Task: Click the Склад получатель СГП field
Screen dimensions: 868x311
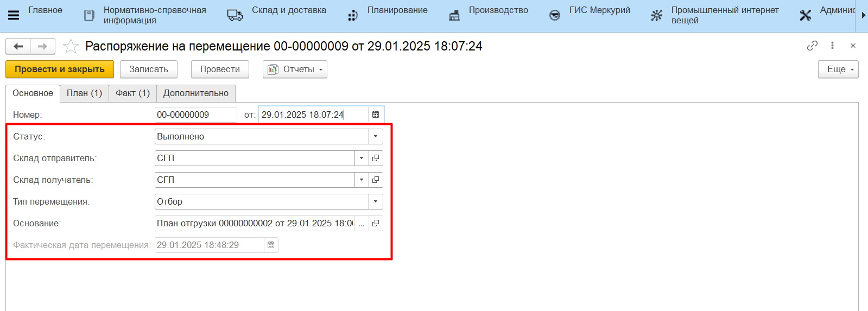Action: click(x=255, y=180)
